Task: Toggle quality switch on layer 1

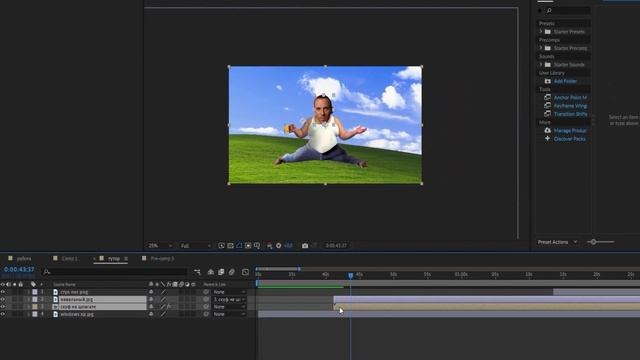Action: pos(163,292)
